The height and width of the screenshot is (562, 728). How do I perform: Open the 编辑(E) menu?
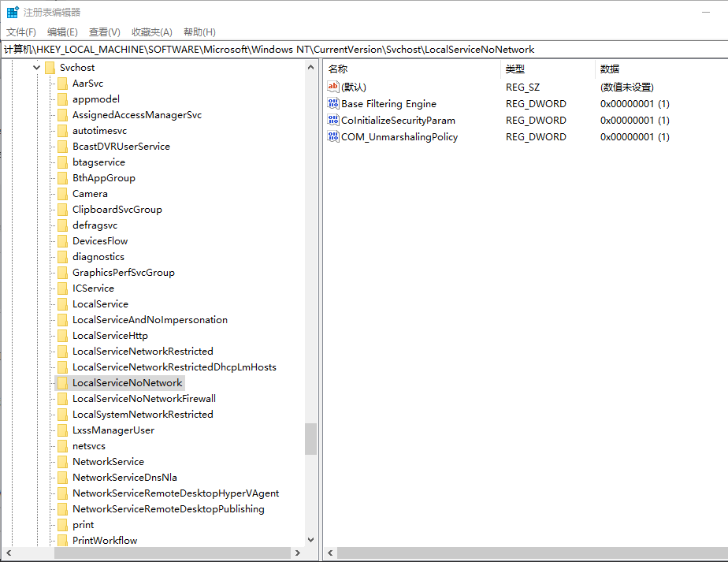[x=62, y=32]
